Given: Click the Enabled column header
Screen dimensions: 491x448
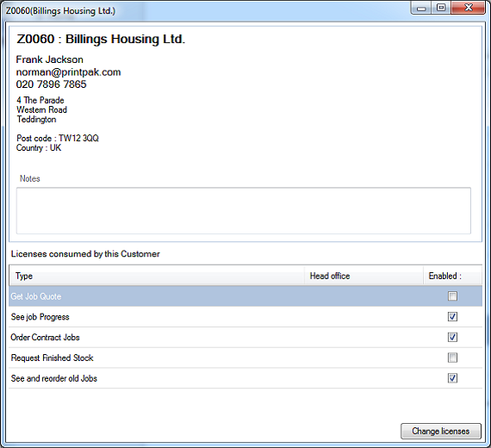Looking at the screenshot, I should point(452,276).
